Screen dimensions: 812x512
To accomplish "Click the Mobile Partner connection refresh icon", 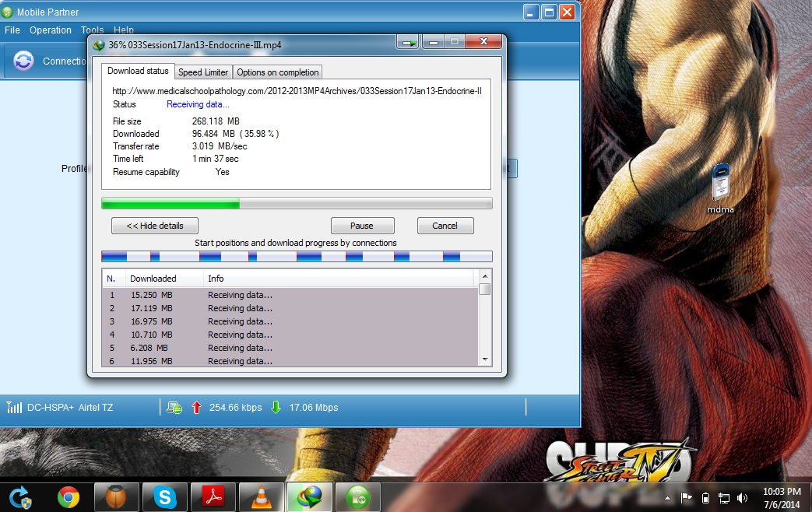I will point(23,61).
